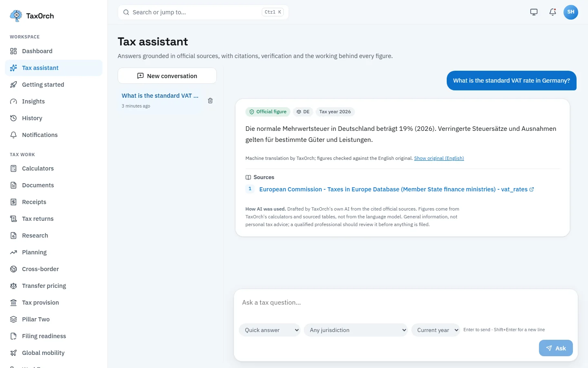Open the notifications bell in the header
This screenshot has height=368, width=588.
(x=552, y=12)
